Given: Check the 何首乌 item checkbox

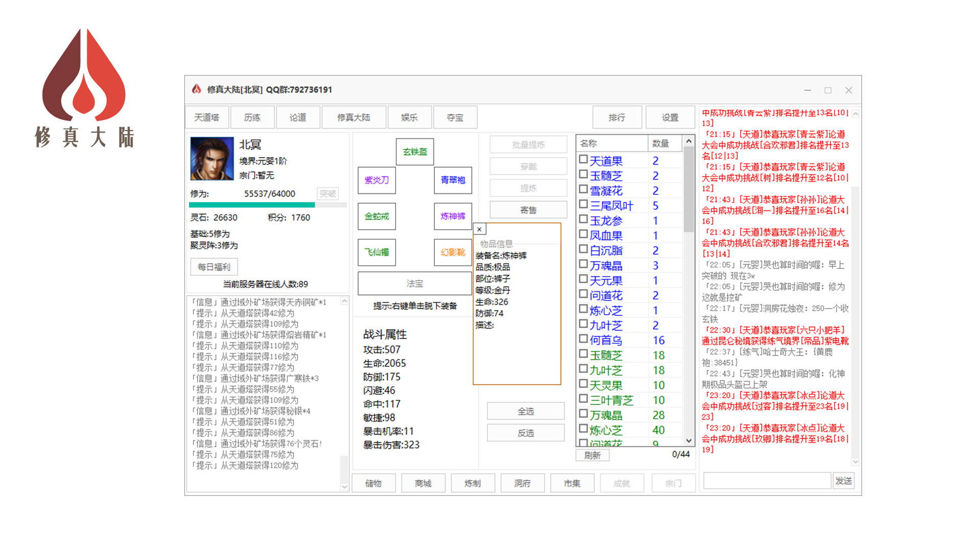Looking at the screenshot, I should [583, 339].
